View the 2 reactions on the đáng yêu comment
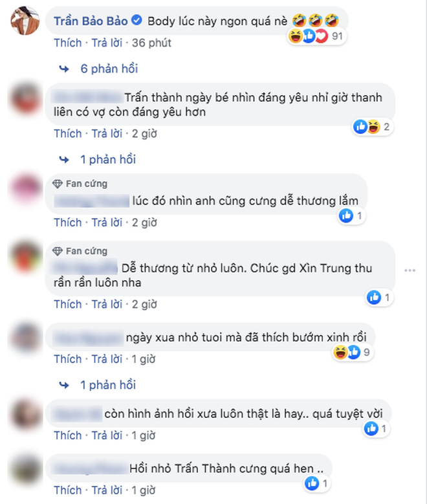Screen dimensions: 427x504 pos(373,127)
